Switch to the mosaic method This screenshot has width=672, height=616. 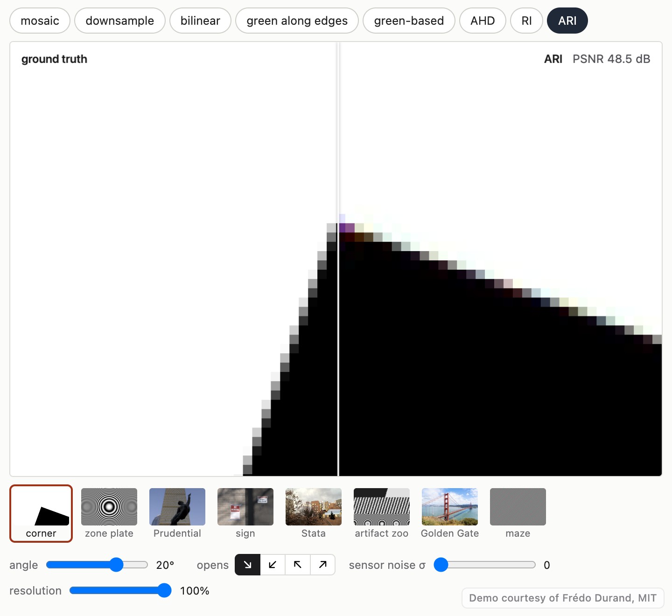[x=40, y=21]
